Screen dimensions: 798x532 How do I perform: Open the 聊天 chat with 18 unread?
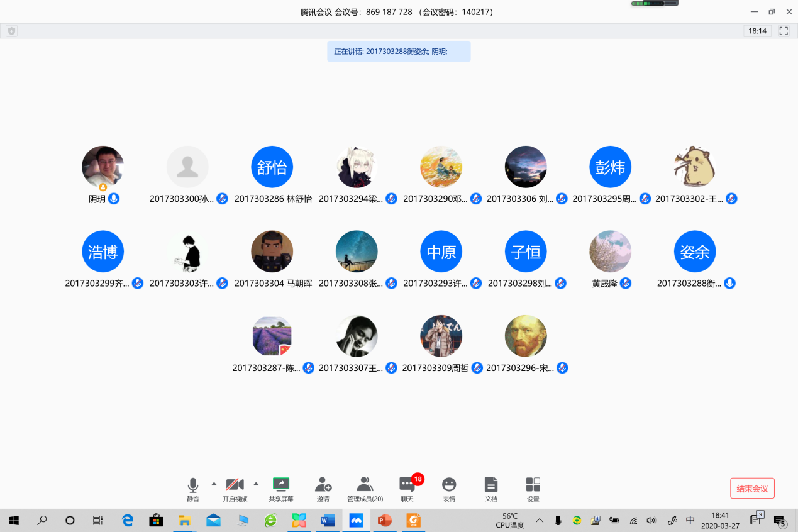click(407, 485)
